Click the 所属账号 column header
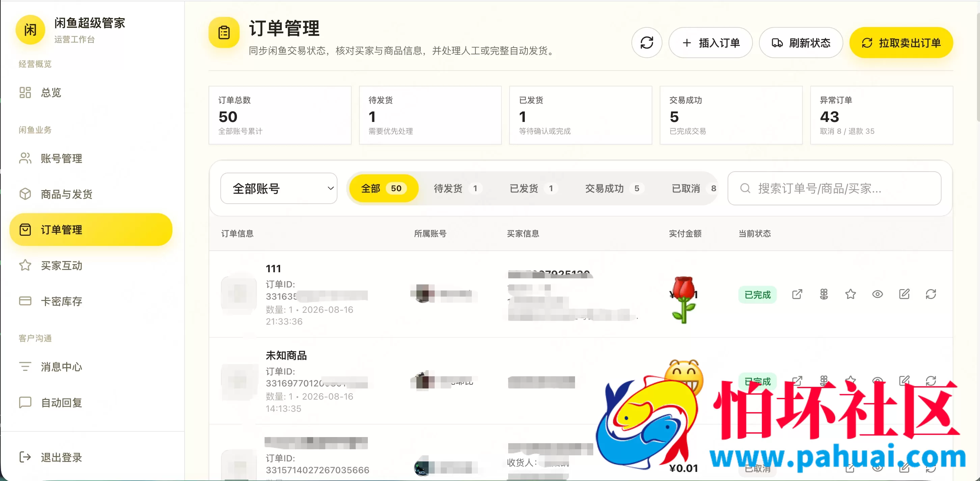The width and height of the screenshot is (980, 481). (430, 233)
